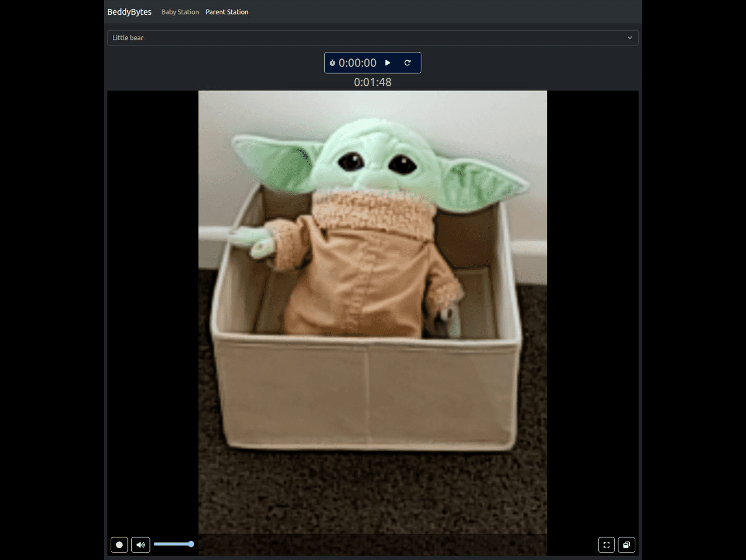Set the volume slider to maximum
This screenshot has height=560, width=746.
point(192,544)
